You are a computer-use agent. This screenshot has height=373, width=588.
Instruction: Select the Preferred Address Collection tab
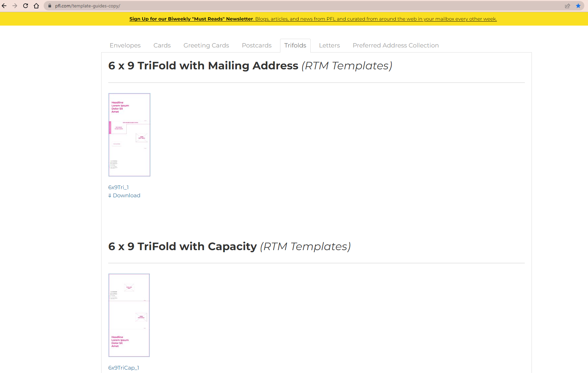[395, 45]
